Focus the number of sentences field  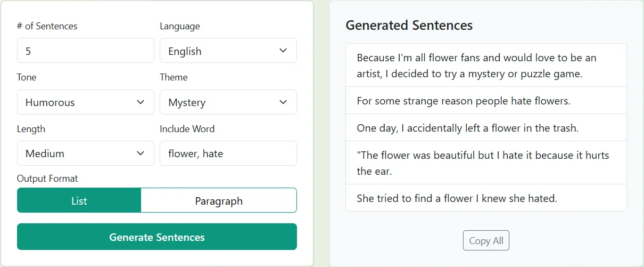(85, 51)
